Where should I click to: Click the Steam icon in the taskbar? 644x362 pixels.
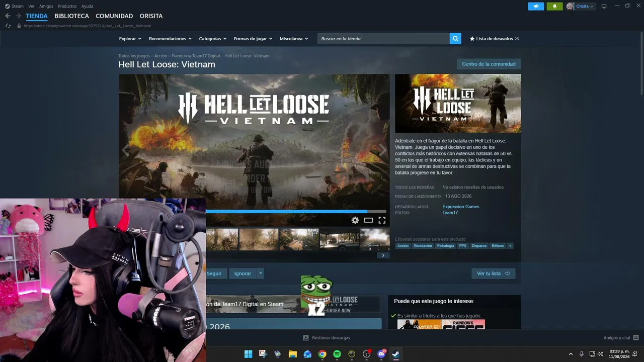[396, 354]
